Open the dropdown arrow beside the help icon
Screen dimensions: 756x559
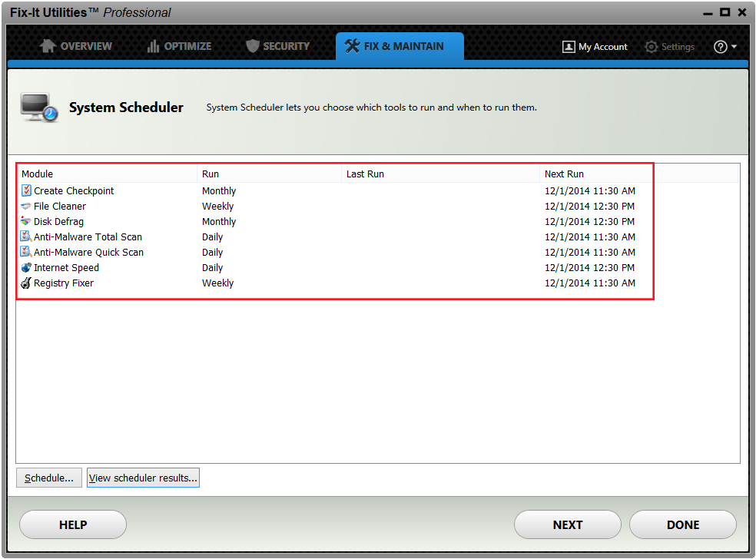click(x=735, y=46)
